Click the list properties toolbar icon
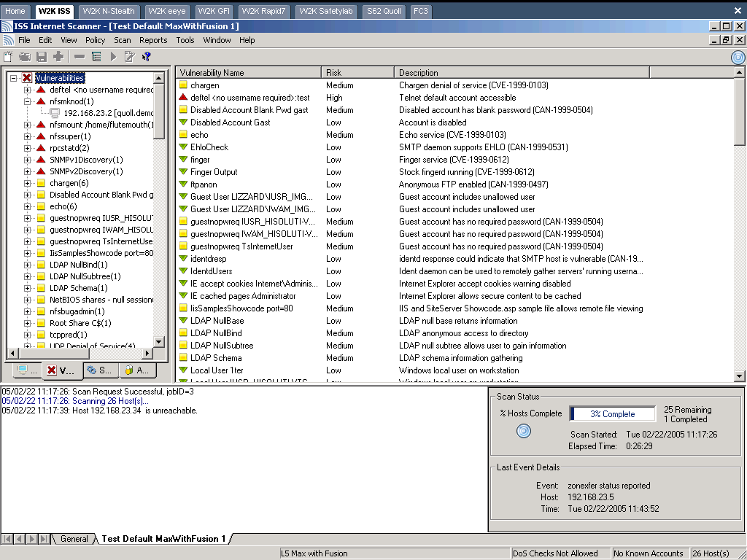Screen dimensions: 747x560 (x=96, y=57)
